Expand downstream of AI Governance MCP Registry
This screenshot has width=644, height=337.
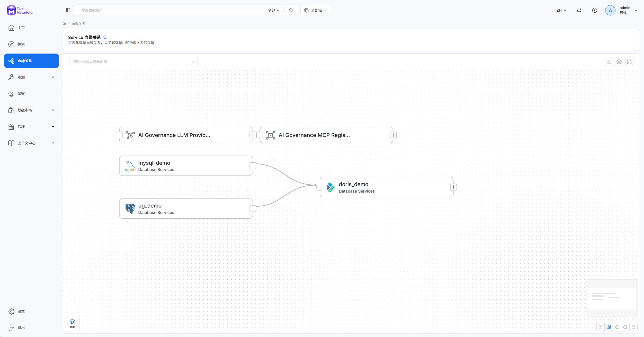click(x=393, y=135)
